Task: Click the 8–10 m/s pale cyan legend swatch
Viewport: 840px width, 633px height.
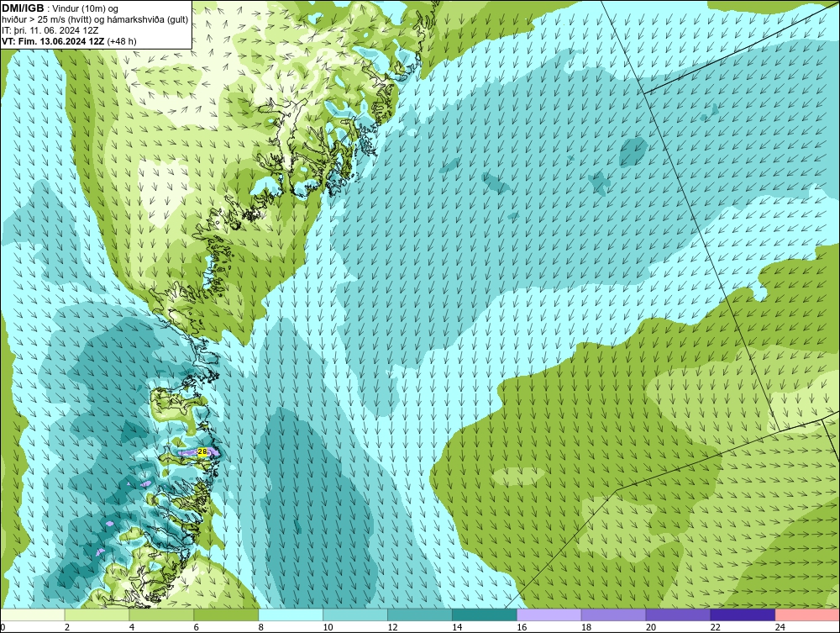Action: point(291,615)
